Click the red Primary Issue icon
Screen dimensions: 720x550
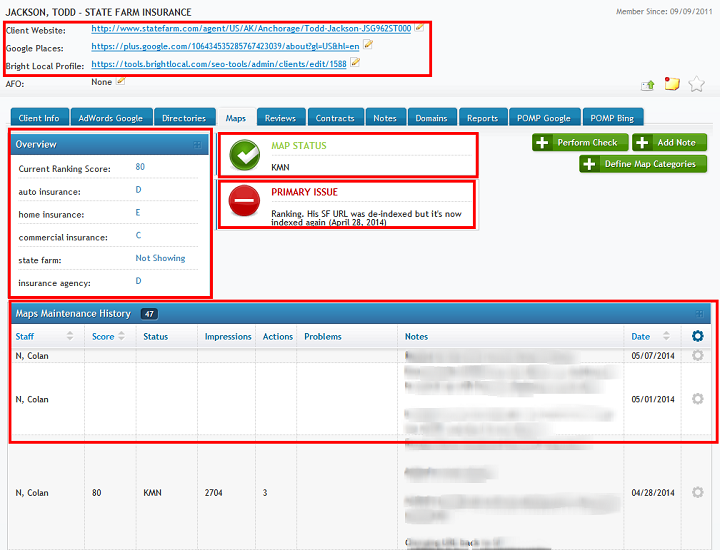pyautogui.click(x=244, y=200)
